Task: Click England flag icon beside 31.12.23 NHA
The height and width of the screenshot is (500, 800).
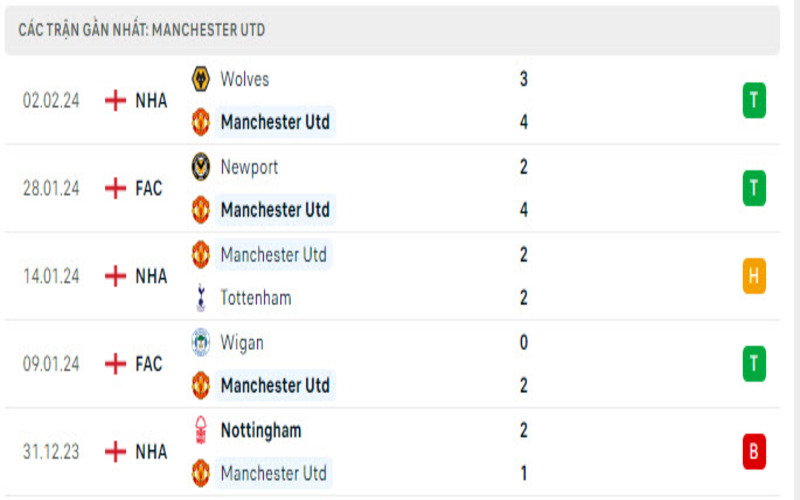Action: point(116,452)
